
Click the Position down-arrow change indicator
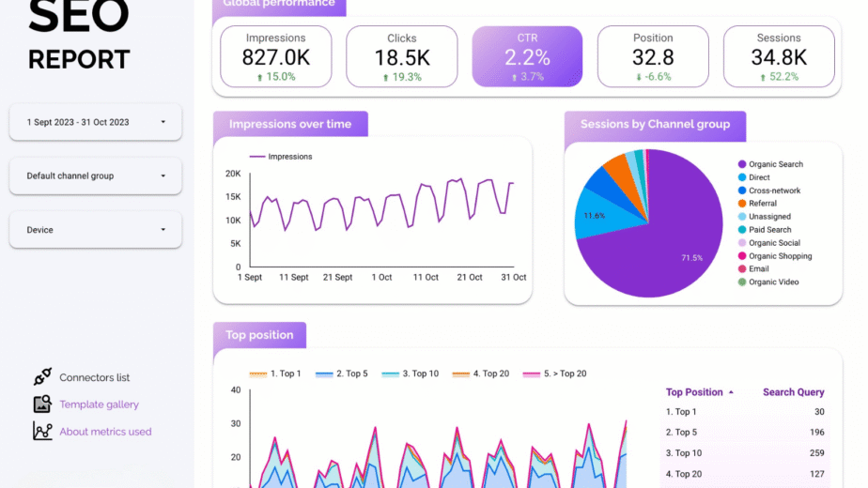639,78
